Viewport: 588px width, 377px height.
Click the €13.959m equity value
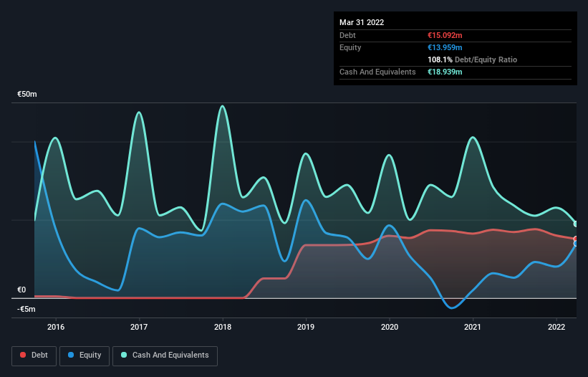(x=445, y=47)
